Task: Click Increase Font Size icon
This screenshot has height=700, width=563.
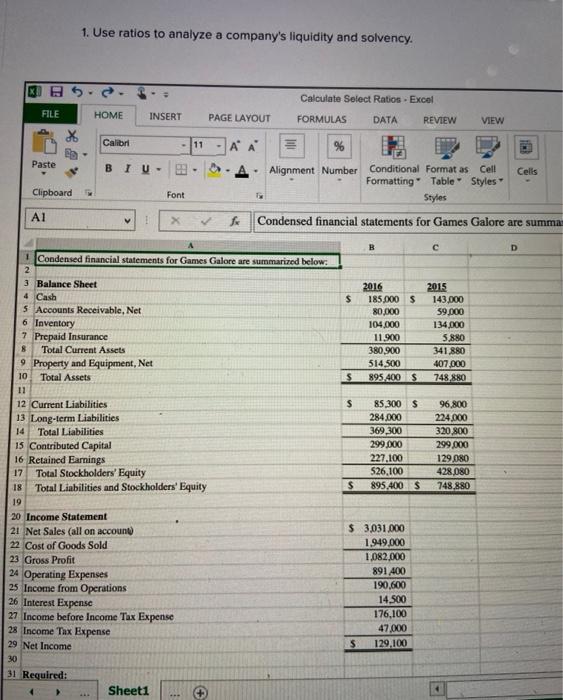Action: click(234, 146)
